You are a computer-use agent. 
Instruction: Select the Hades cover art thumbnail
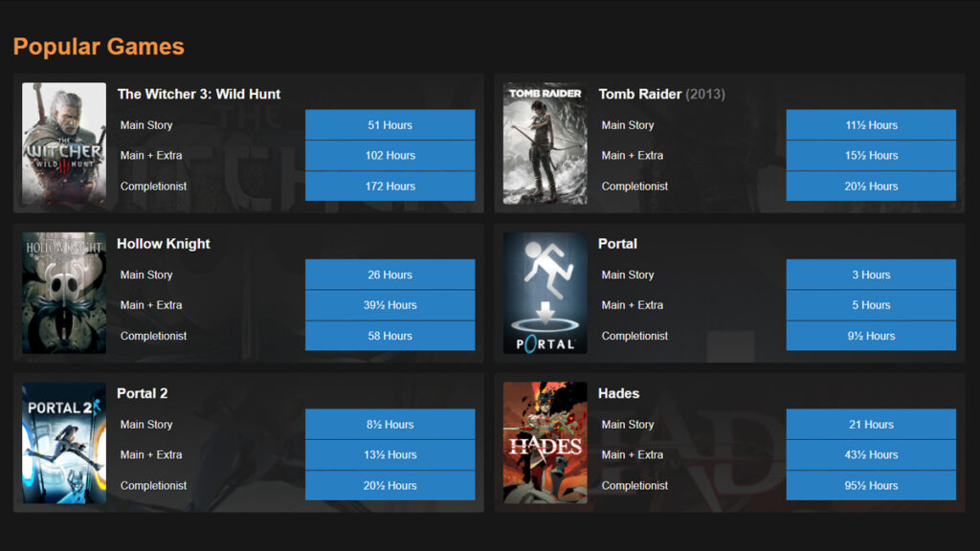(x=545, y=443)
